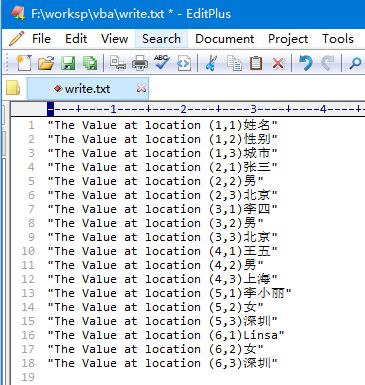Image resolution: width=365 pixels, height=385 pixels.
Task: Open the File menu
Action: [41, 39]
